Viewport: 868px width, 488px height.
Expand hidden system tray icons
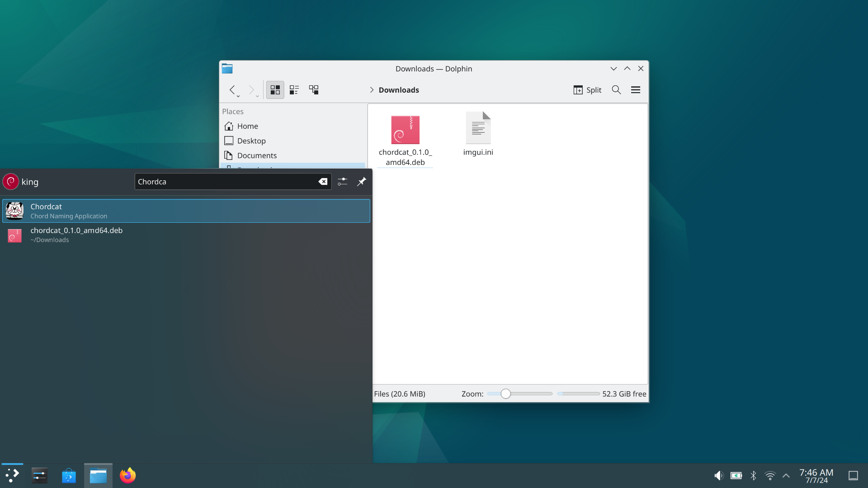tap(786, 475)
